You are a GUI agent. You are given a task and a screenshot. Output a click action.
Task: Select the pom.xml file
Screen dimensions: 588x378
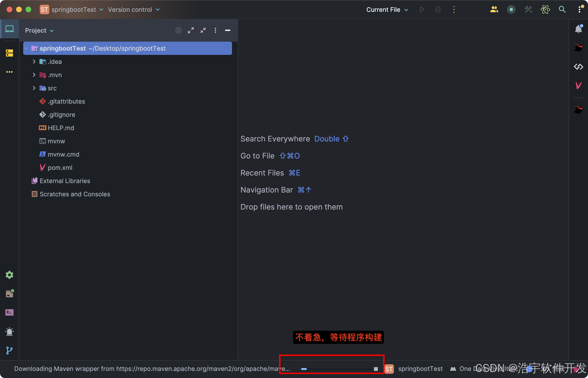pos(60,168)
